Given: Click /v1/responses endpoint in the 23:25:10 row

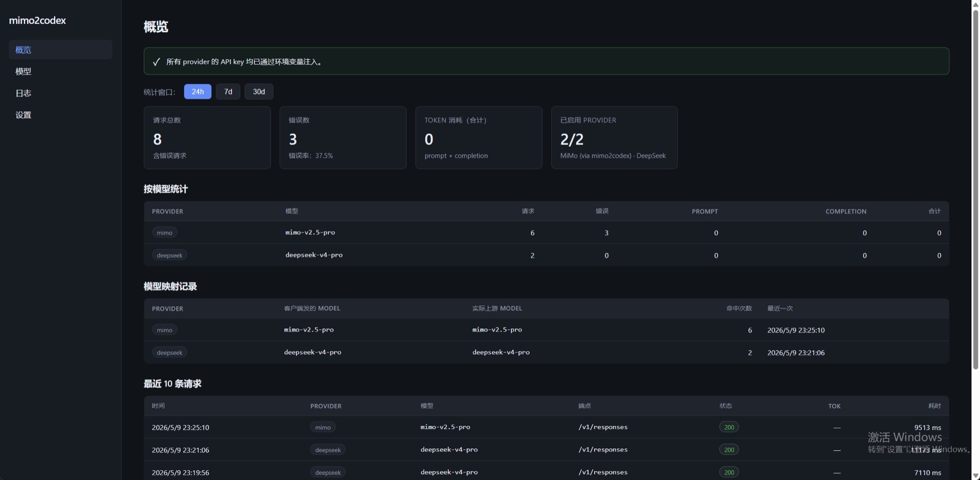Looking at the screenshot, I should click(603, 427).
